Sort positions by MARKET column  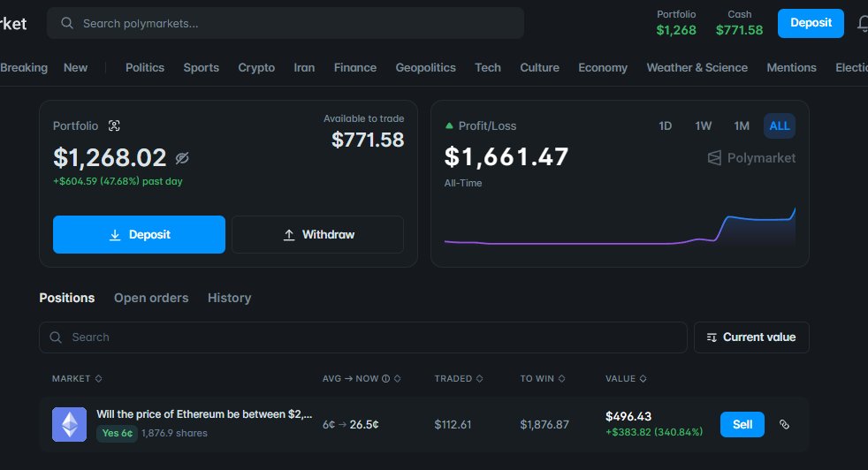click(77, 379)
